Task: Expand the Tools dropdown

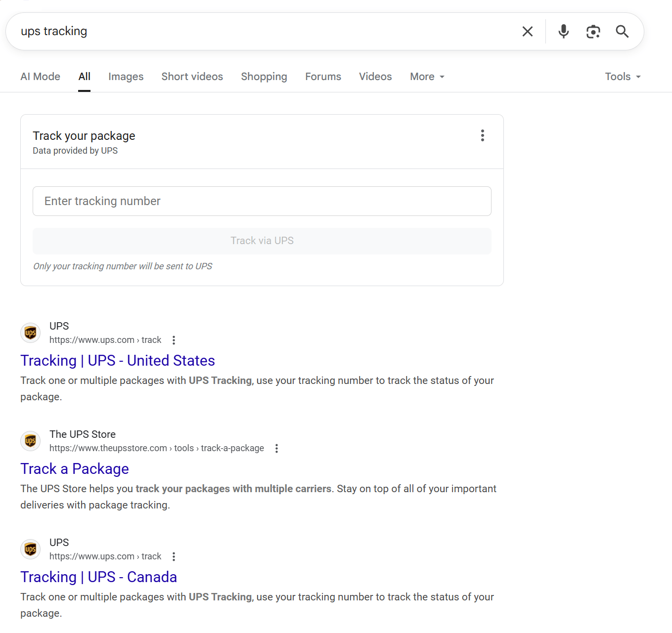Action: [623, 77]
